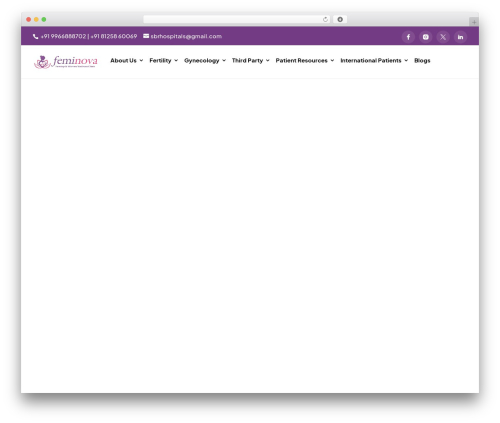Click the browser reload icon
The height and width of the screenshot is (423, 500).
(325, 19)
